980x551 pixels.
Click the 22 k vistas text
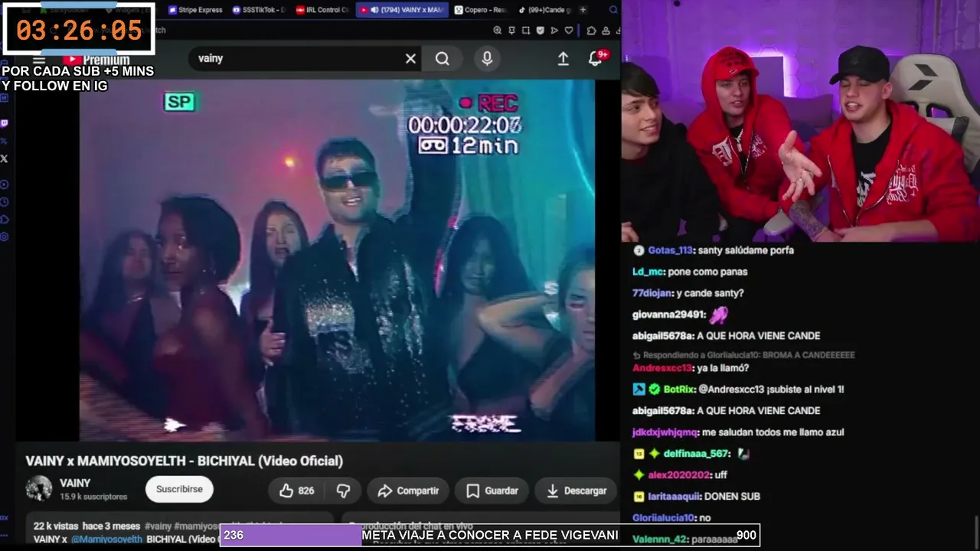click(x=56, y=526)
